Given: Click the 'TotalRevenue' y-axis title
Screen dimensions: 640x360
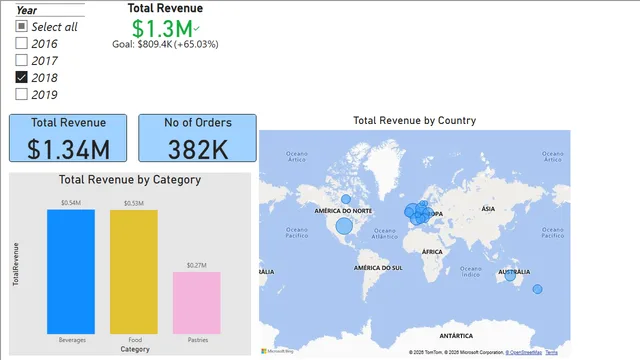Looking at the screenshot, I should pyautogui.click(x=16, y=264).
